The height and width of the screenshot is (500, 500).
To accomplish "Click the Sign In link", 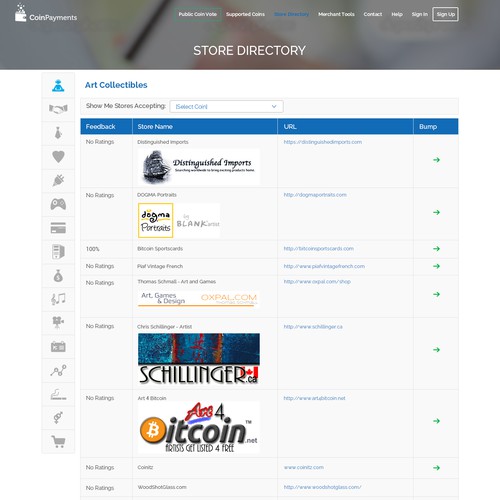I will (x=419, y=14).
